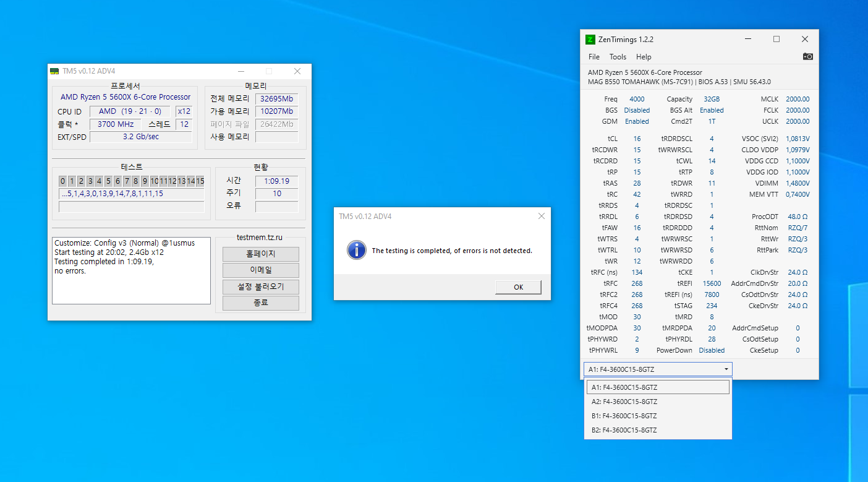
Task: Click the 이메일 button in TM5
Action: (x=260, y=270)
